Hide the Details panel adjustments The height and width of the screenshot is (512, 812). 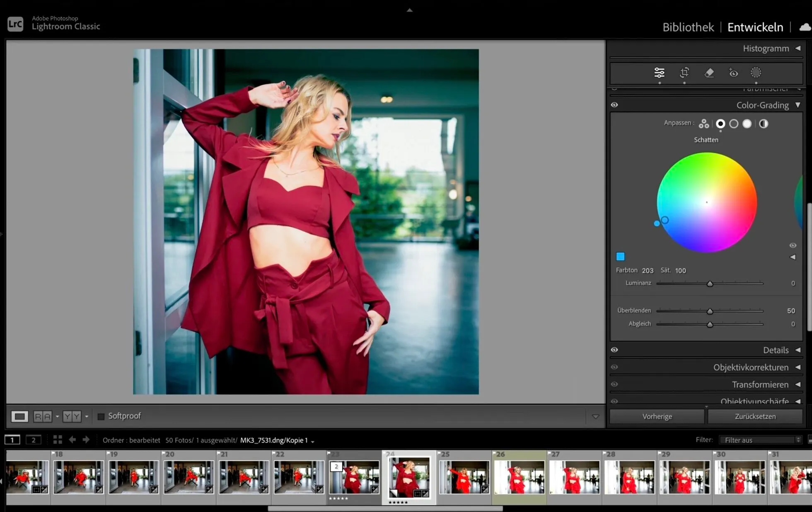point(614,350)
